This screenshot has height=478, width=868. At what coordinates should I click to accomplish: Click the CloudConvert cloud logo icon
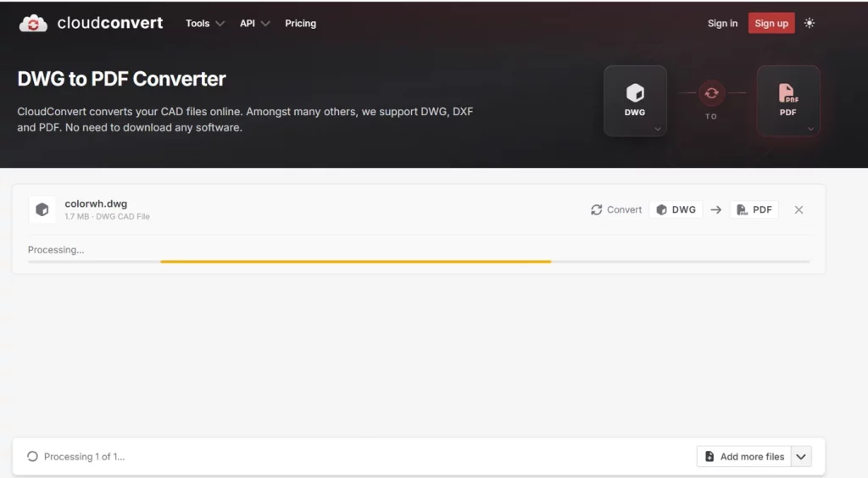coord(33,23)
